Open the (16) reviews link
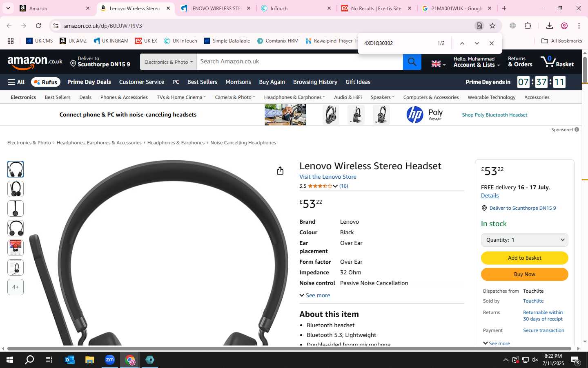Screen dimensions: 588x368 tap(343, 186)
